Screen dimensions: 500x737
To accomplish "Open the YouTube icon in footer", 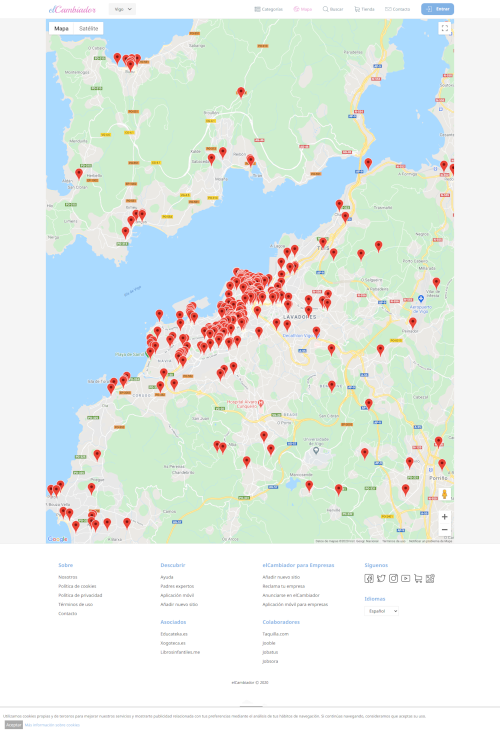I will (x=406, y=579).
